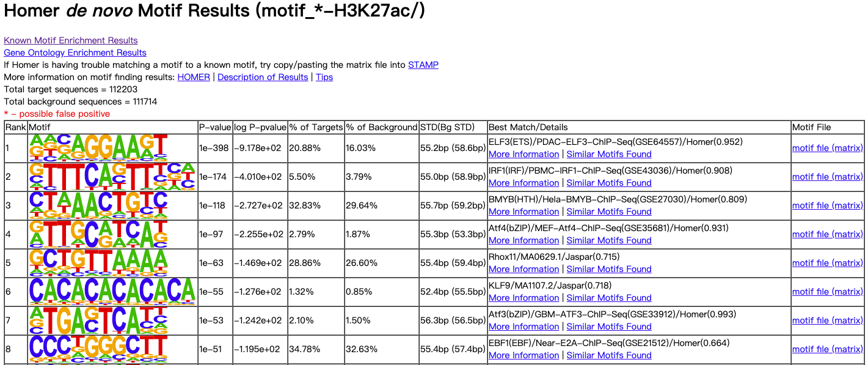Viewport: 868px width, 365px height.
Task: Open Known Motif Enrichment Results link
Action: coord(71,40)
